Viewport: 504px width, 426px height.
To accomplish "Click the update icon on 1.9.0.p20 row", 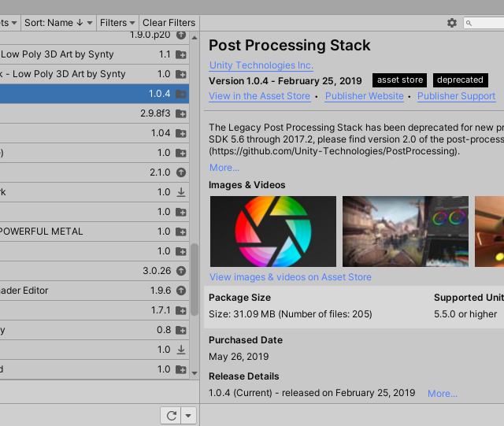I will [x=181, y=35].
